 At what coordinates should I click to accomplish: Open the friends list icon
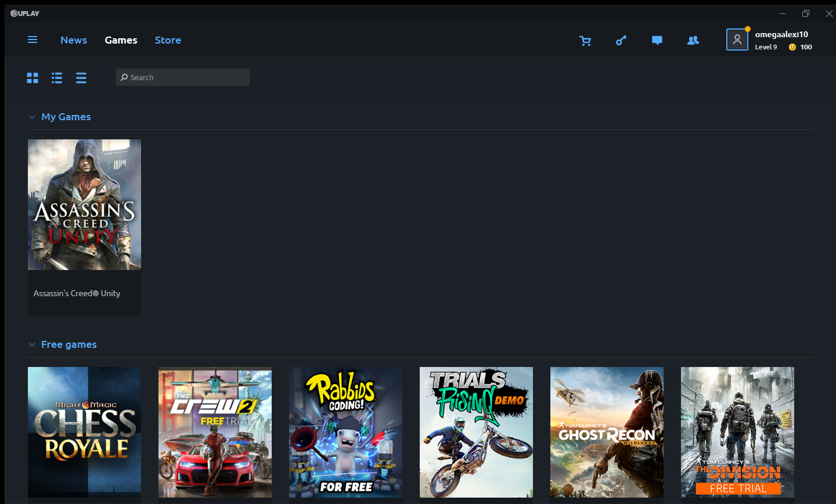pyautogui.click(x=693, y=40)
